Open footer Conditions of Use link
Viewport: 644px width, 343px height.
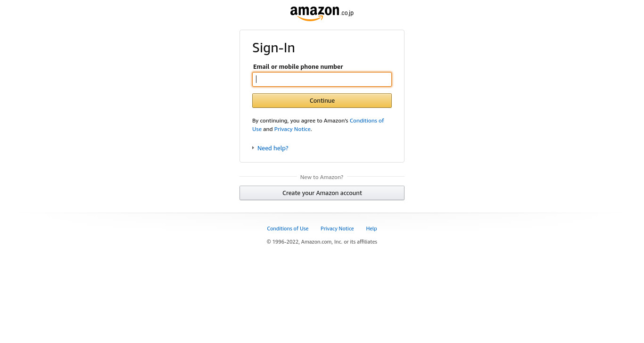point(288,229)
